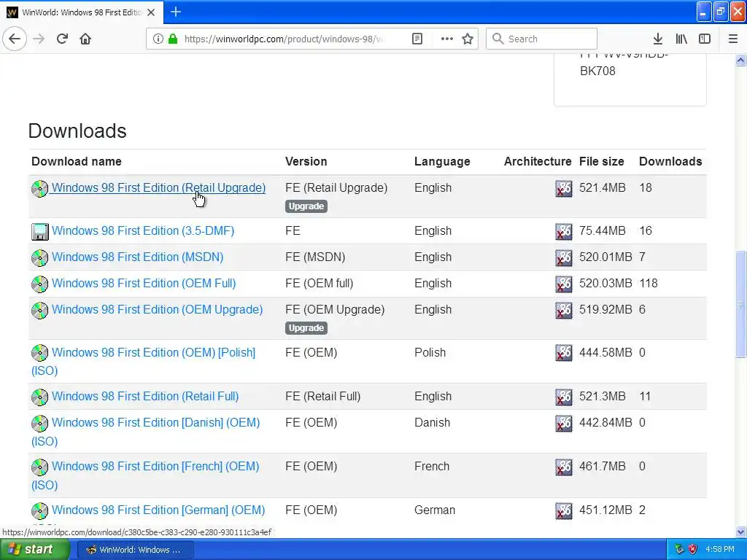Click x86 architecture icon in French row
747x560 pixels.
tap(564, 467)
